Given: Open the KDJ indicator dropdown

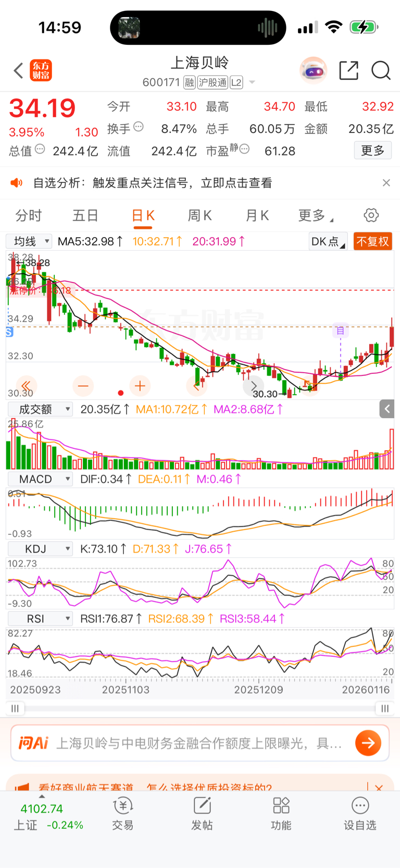Looking at the screenshot, I should pyautogui.click(x=40, y=549).
